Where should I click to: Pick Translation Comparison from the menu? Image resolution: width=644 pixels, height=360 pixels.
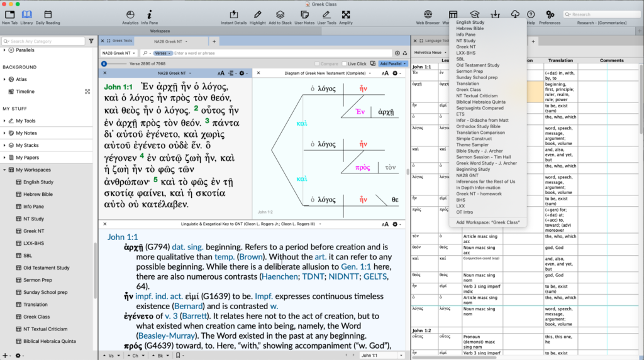[x=480, y=133]
